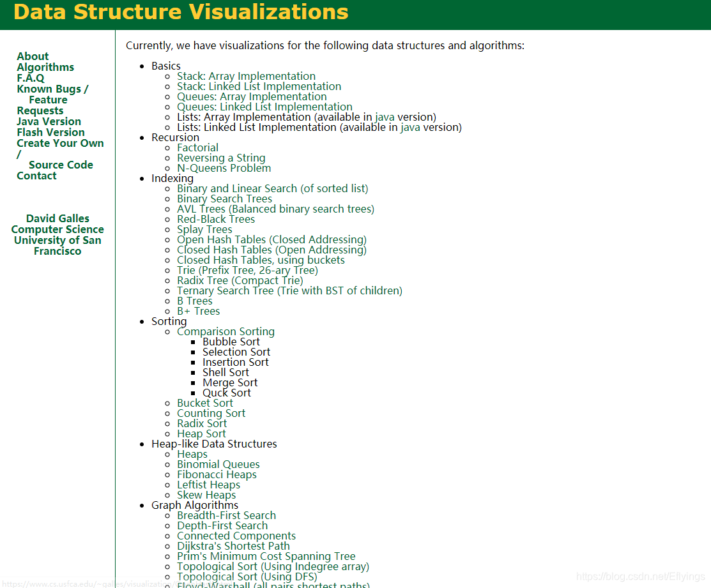Open Connected Components visualization
Viewport: 711px width, 588px height.
point(236,536)
